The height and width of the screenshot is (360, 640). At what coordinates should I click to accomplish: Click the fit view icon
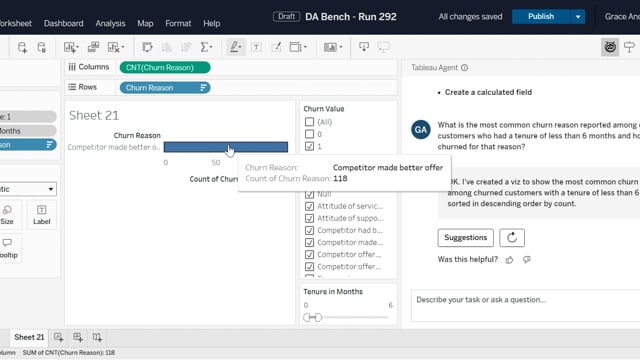(x=295, y=47)
